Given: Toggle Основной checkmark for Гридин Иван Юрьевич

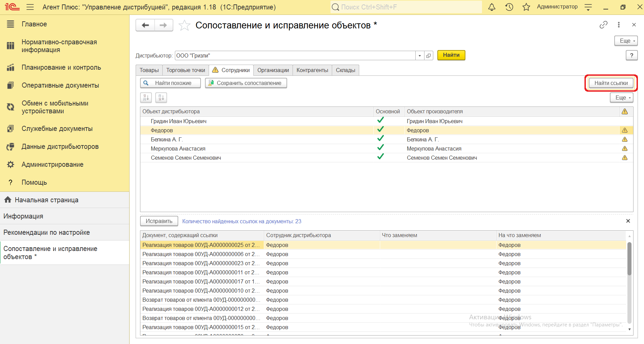Looking at the screenshot, I should point(381,120).
